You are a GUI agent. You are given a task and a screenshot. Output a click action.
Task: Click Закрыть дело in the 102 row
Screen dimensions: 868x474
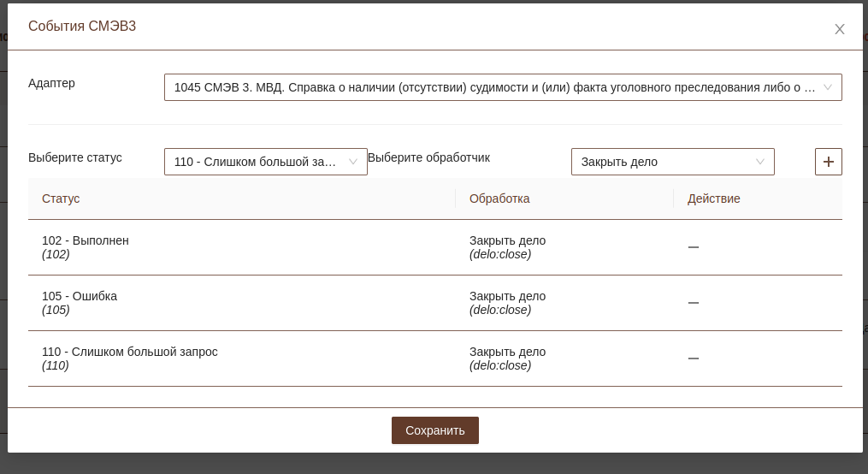507,241
